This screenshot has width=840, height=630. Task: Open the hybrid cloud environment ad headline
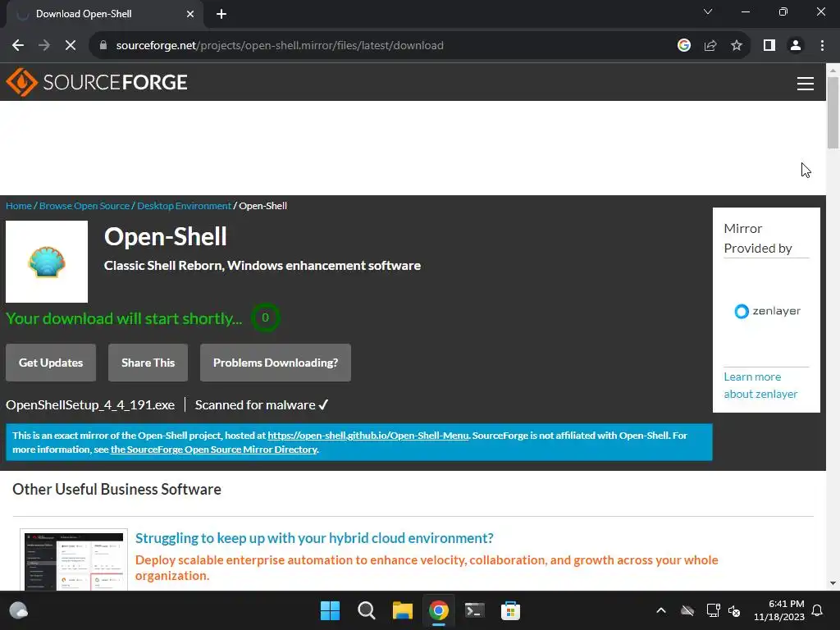point(314,538)
